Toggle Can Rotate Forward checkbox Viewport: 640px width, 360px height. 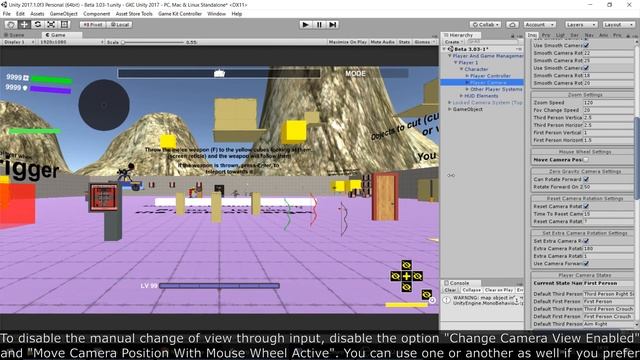click(x=586, y=179)
